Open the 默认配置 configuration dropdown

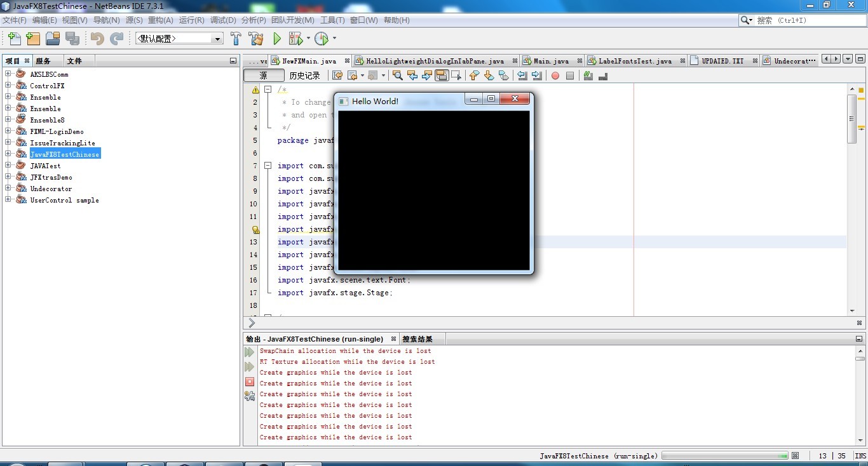tap(218, 39)
